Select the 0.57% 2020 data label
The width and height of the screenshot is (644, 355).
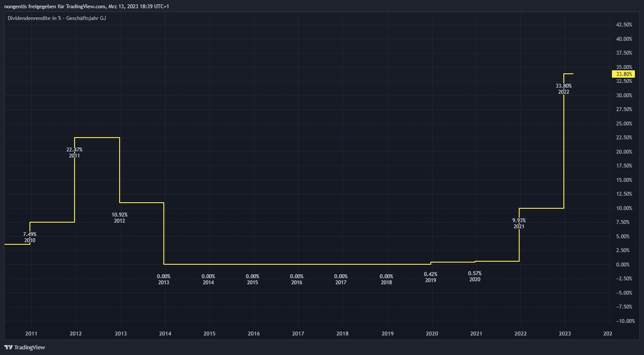pos(475,276)
